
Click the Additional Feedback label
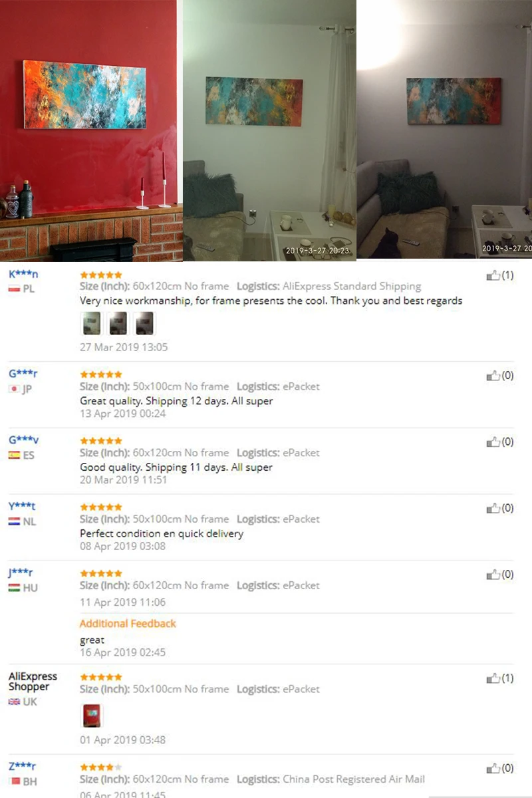click(128, 623)
